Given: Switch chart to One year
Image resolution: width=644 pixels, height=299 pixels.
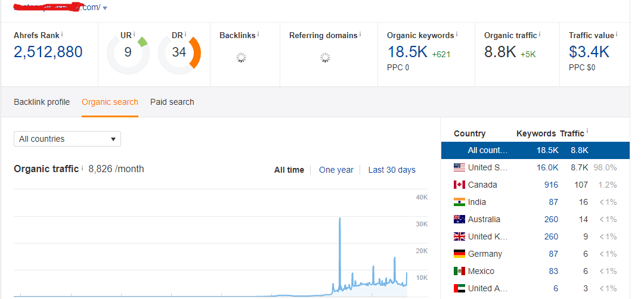Looking at the screenshot, I should click(x=336, y=170).
